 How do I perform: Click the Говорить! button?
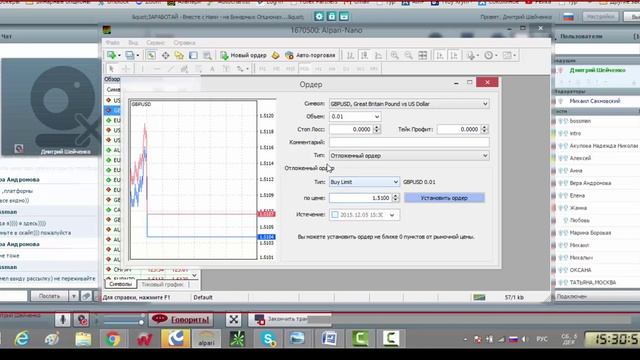click(181, 320)
